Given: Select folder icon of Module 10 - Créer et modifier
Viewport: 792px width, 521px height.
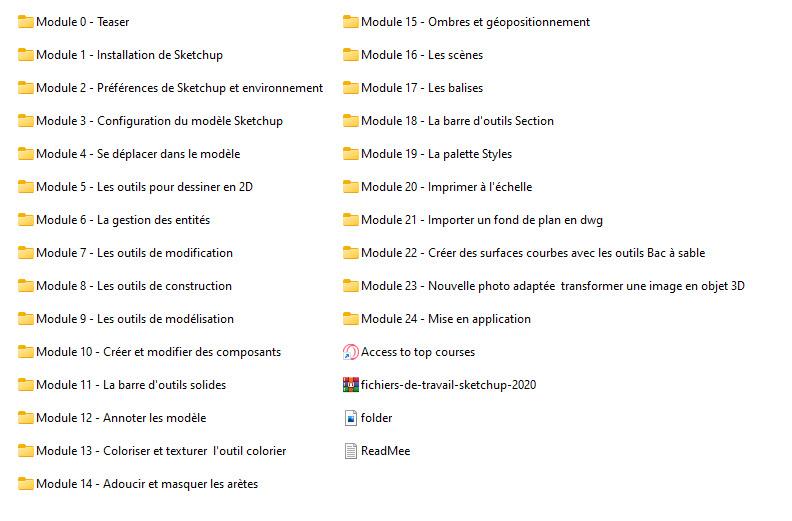Looking at the screenshot, I should tap(25, 352).
